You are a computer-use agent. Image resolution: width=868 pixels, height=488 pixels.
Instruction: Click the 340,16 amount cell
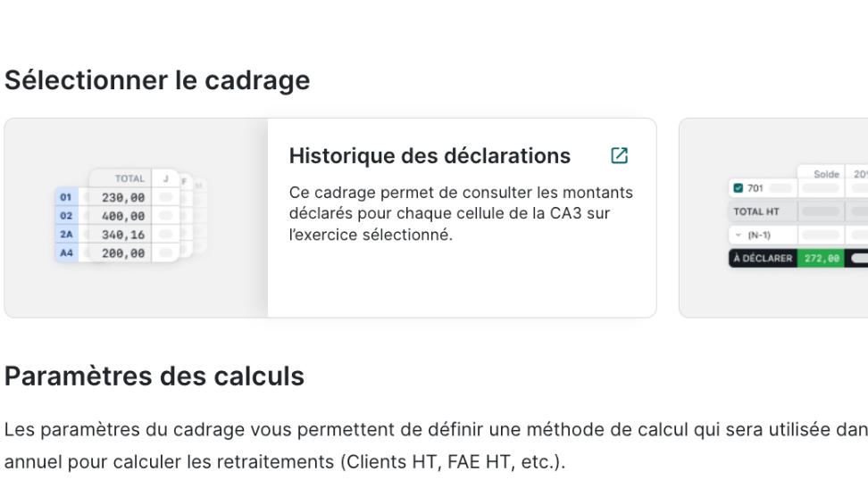(123, 235)
